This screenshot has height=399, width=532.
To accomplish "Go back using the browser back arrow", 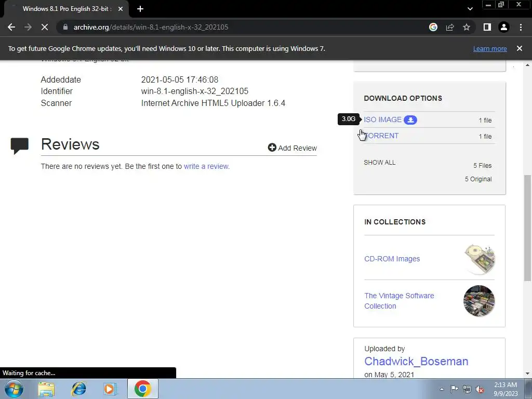I will coord(11,27).
